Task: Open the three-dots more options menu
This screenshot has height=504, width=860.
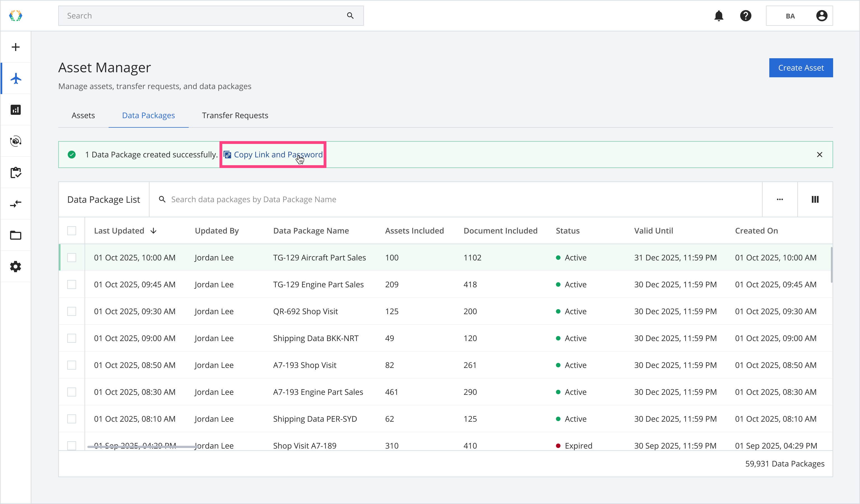Action: coord(780,199)
